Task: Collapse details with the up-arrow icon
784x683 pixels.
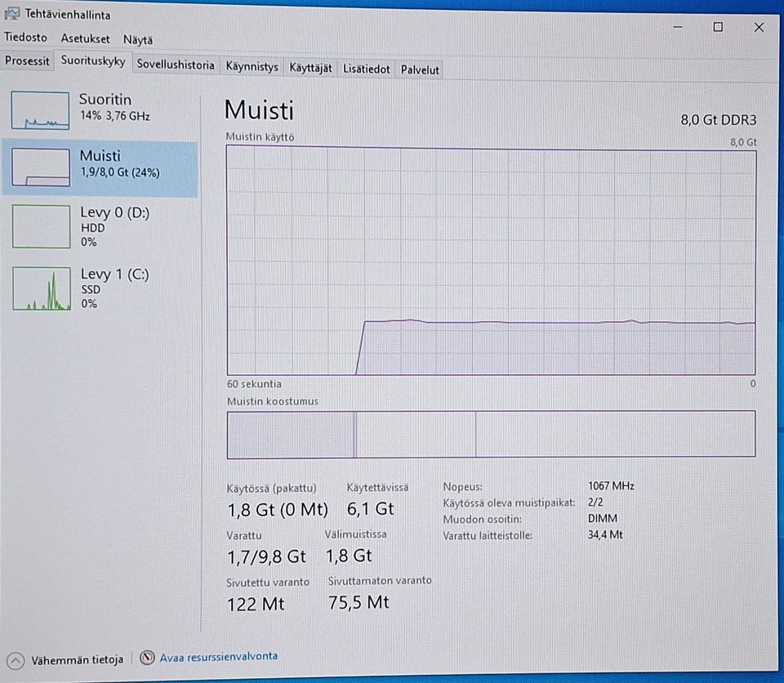Action: (16, 661)
